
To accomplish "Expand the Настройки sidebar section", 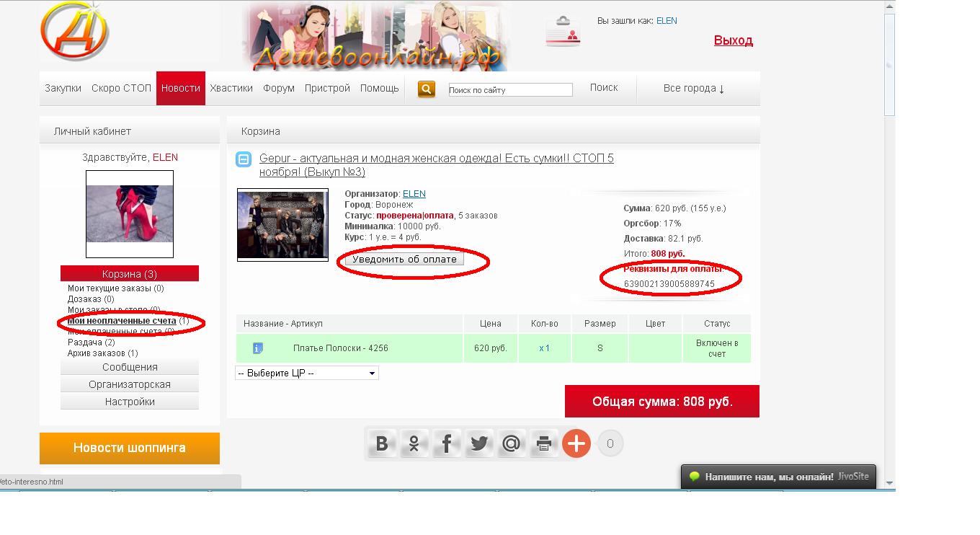I will pos(130,402).
